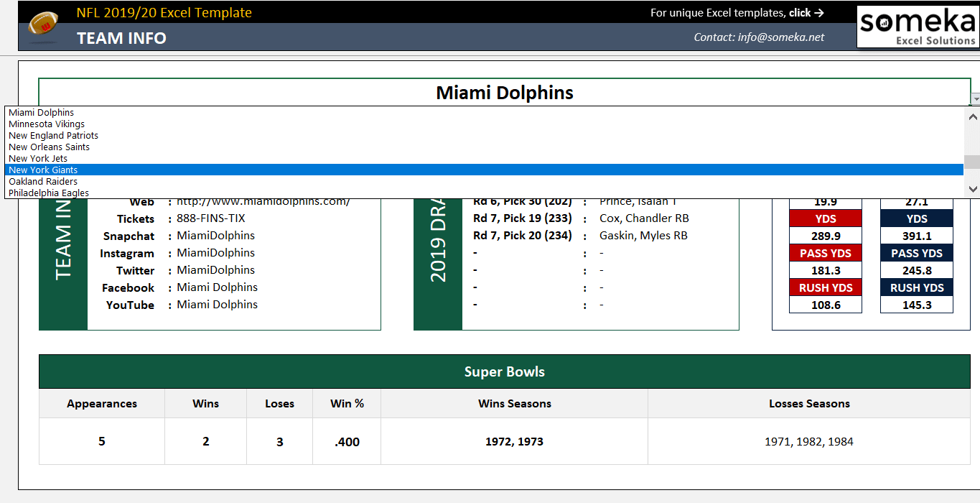
Task: Click the 1972, 1973 wins seasons cell
Action: click(515, 441)
